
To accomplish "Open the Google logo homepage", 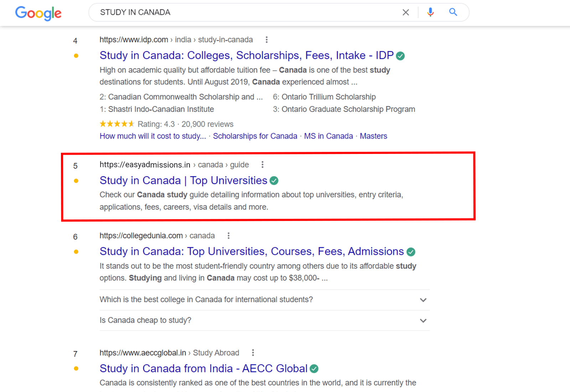I will [38, 13].
